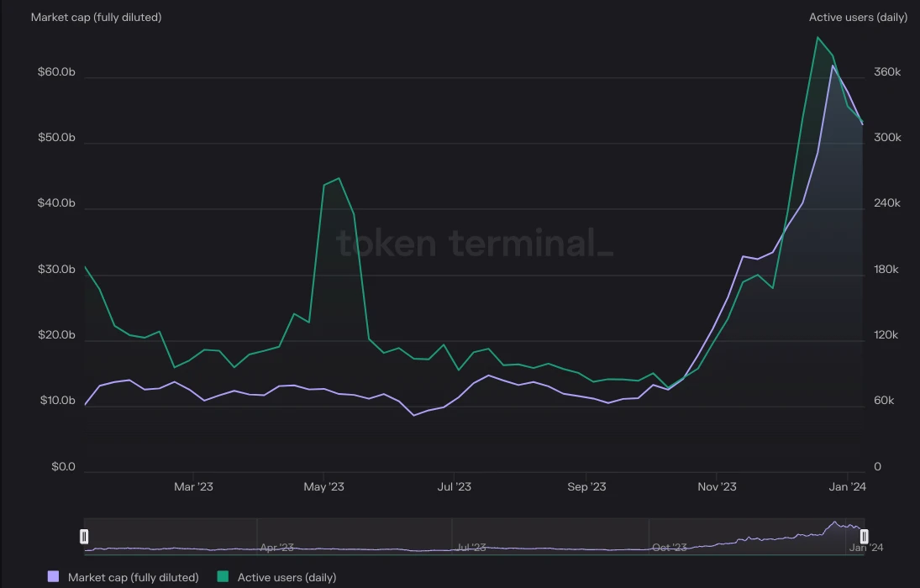This screenshot has width=920, height=588.
Task: Click the green active users peak in late December
Action: click(x=817, y=37)
